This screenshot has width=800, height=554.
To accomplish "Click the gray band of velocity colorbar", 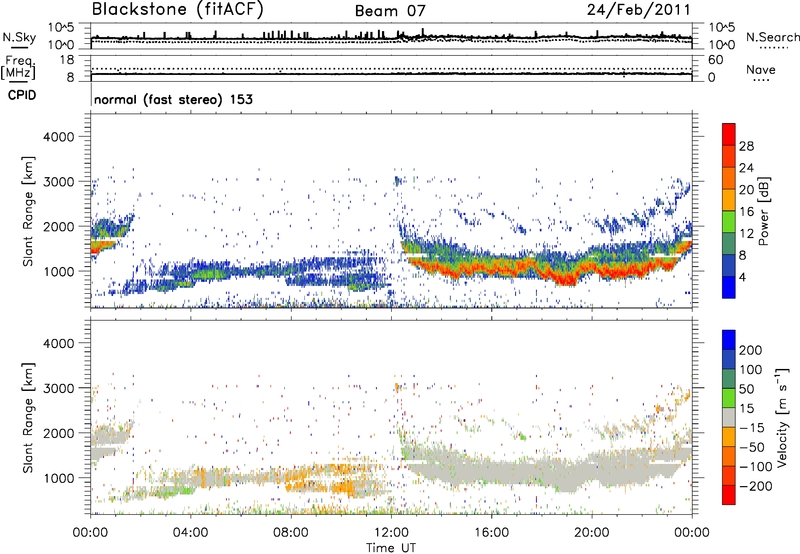I will click(x=729, y=418).
